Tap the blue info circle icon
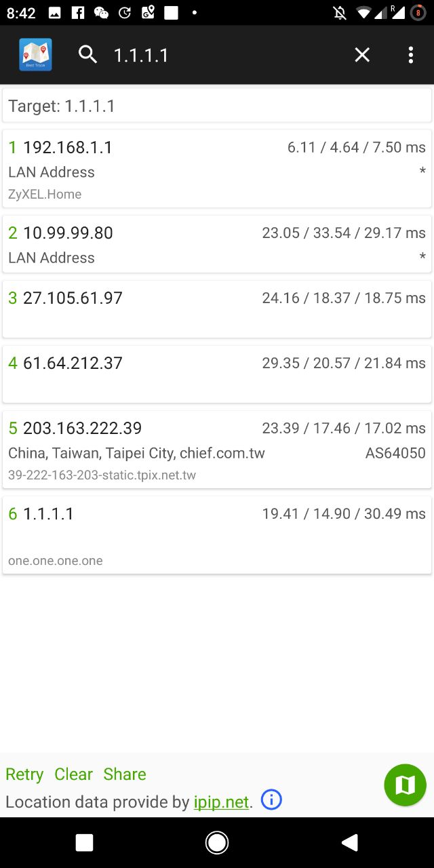434x868 pixels. coord(271,800)
